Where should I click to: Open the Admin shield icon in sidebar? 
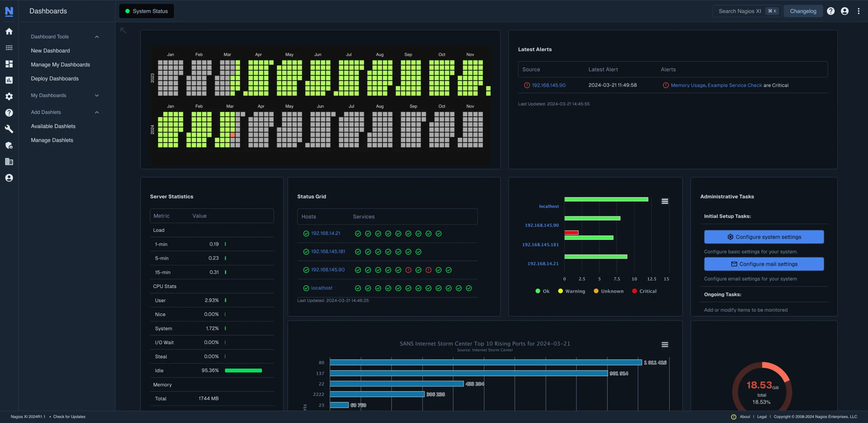coord(9,145)
